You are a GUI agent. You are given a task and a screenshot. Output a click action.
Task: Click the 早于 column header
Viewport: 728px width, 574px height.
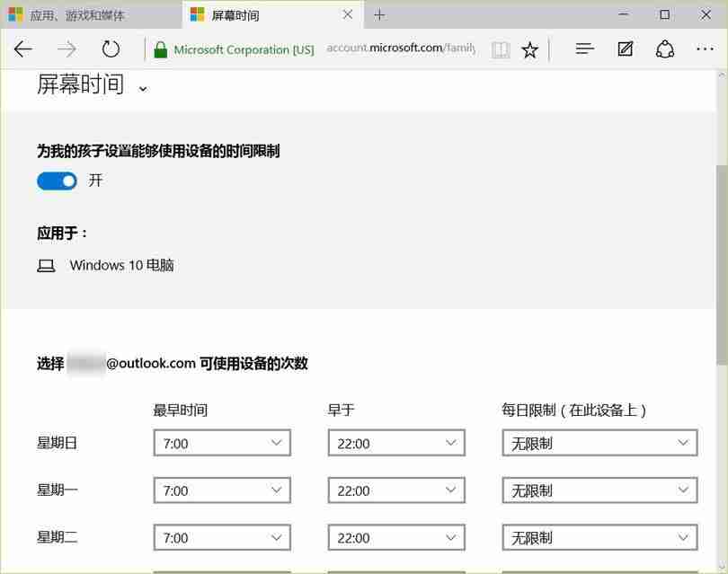(342, 411)
